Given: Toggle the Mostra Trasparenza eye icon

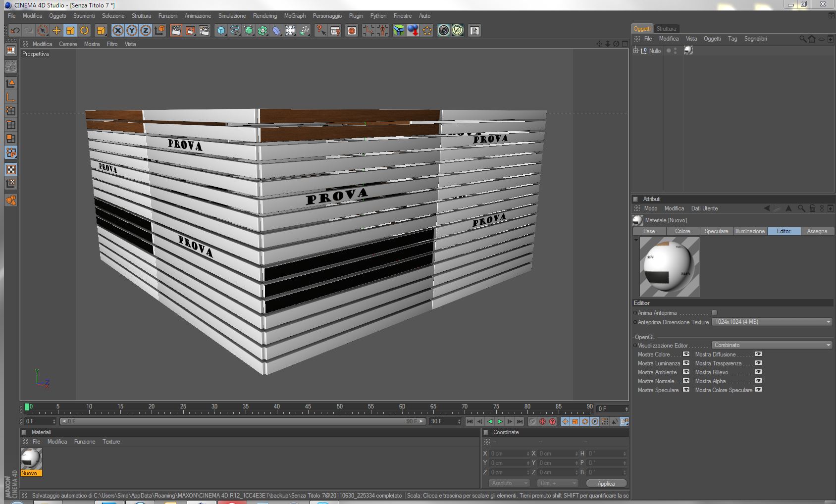Looking at the screenshot, I should pyautogui.click(x=758, y=363).
